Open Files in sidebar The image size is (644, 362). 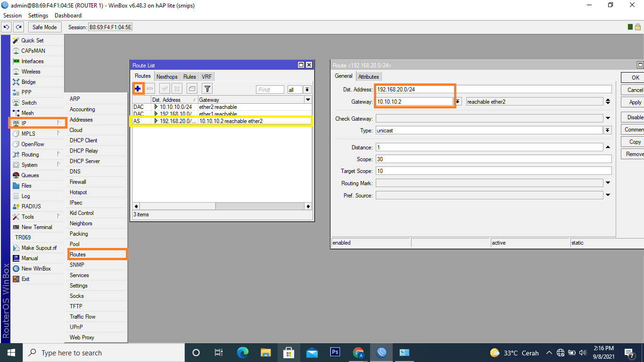(37, 186)
